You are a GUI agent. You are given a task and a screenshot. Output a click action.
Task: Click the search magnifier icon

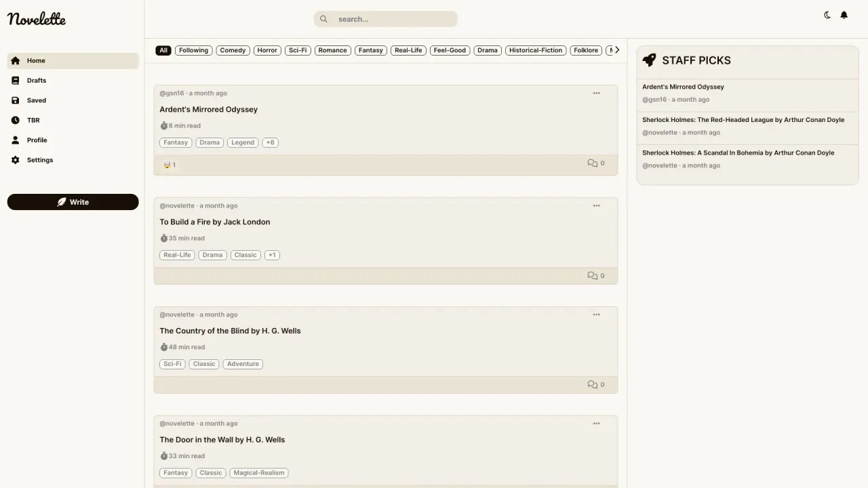tap(323, 19)
